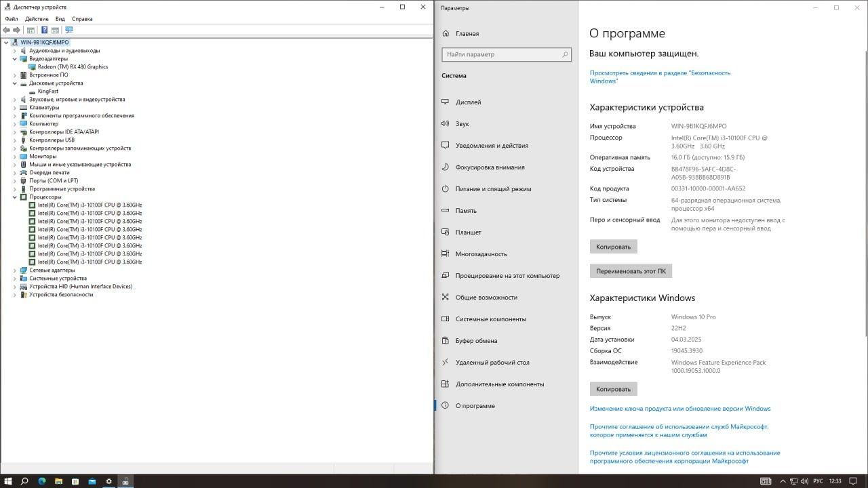Collapse the Дисковые устройства category
This screenshot has width=868, height=488.
coord(15,83)
